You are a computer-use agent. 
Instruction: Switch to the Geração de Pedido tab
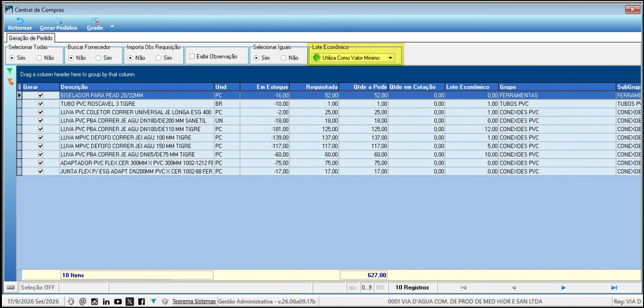tap(31, 38)
